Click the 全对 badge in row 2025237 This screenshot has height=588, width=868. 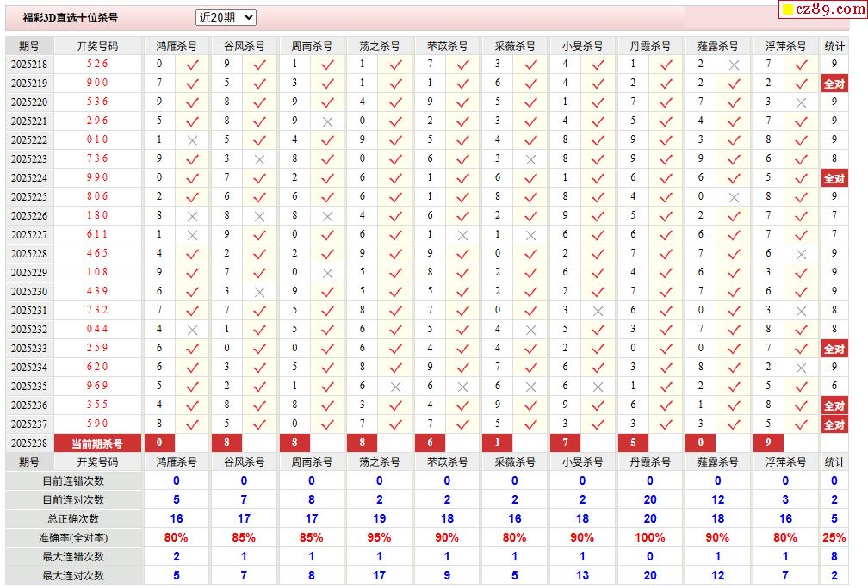834,424
